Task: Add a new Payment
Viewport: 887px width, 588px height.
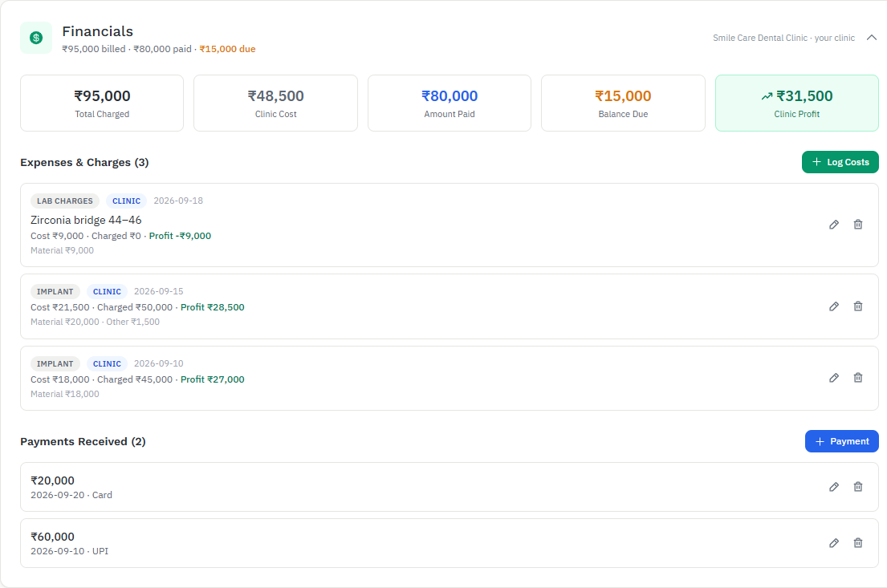Action: (x=842, y=441)
